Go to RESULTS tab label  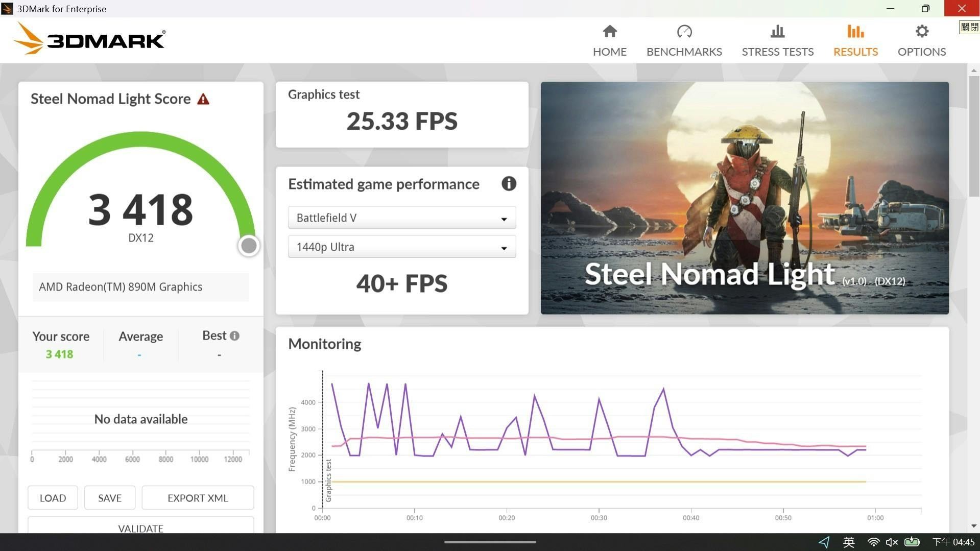coord(855,52)
